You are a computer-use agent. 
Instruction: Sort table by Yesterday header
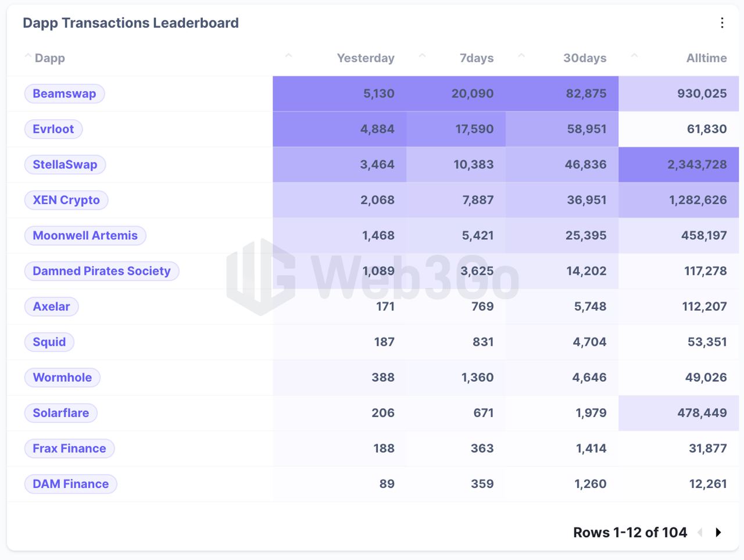(366, 58)
